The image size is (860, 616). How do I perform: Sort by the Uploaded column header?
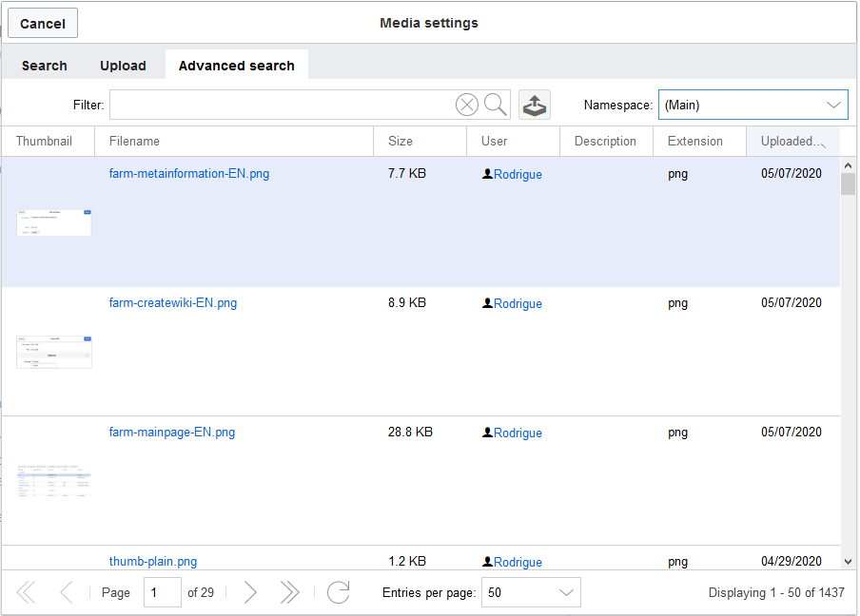793,142
